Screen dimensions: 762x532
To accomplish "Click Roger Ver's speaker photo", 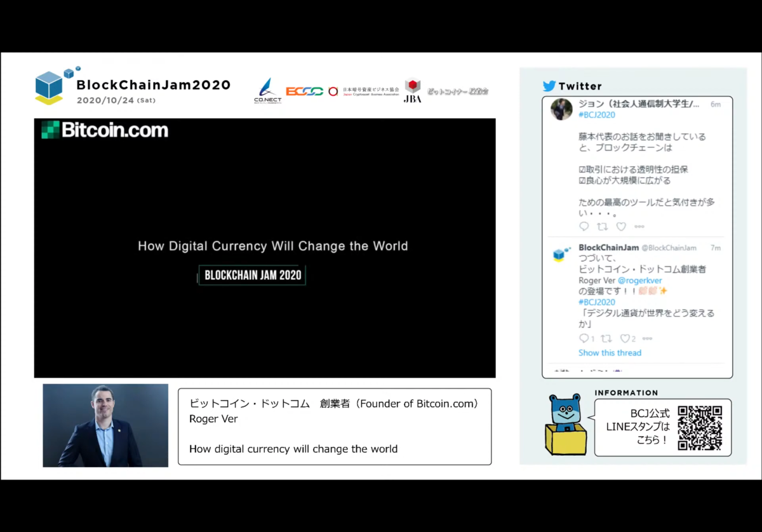I will [105, 425].
